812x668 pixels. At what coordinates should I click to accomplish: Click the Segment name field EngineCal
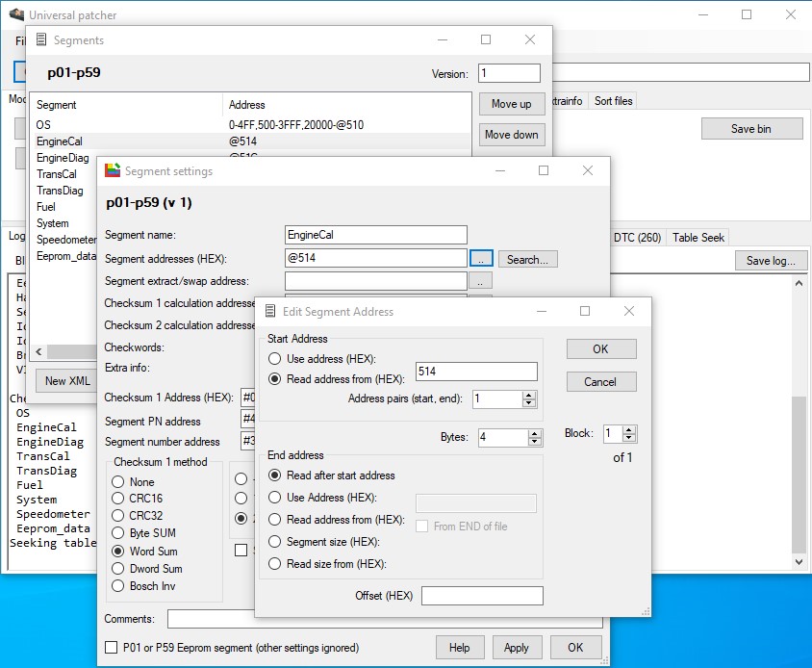376,235
